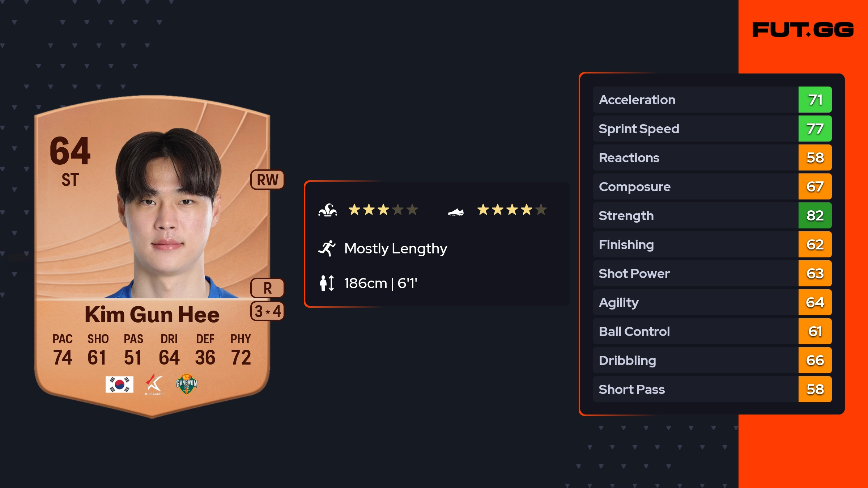Click the skill moves jester icon
This screenshot has height=488, width=868.
coord(328,210)
